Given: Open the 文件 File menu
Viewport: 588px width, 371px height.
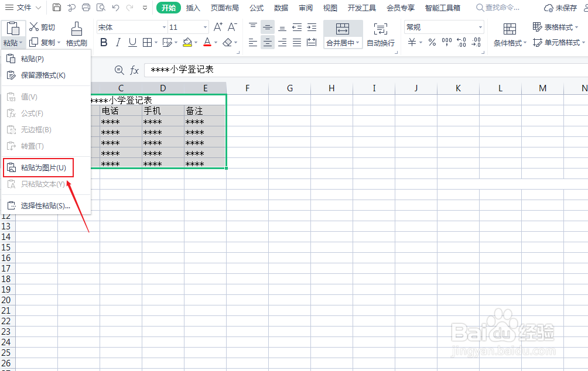Looking at the screenshot, I should click(23, 8).
